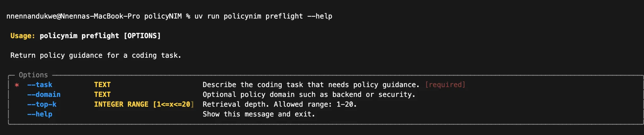Click the 'Describe the coding task' description text
Image resolution: width=644 pixels, height=135 pixels.
tap(311, 85)
